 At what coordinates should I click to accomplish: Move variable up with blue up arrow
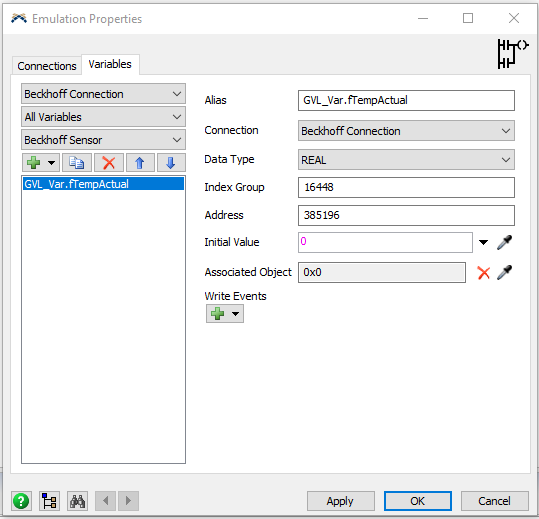[x=140, y=163]
